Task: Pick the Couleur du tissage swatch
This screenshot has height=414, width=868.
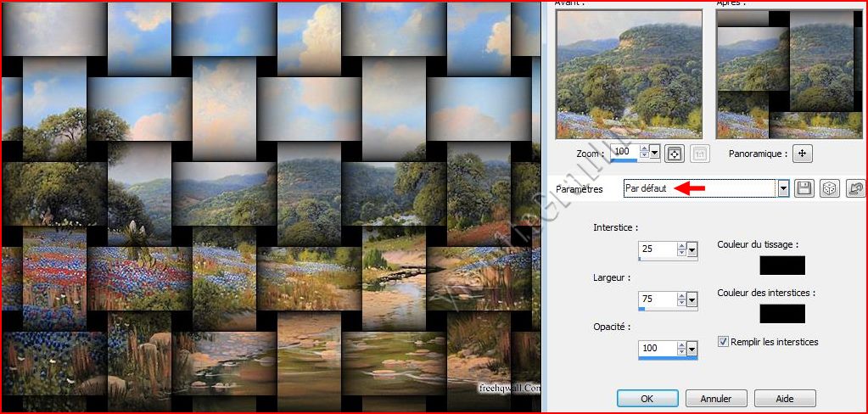Action: pyautogui.click(x=781, y=265)
